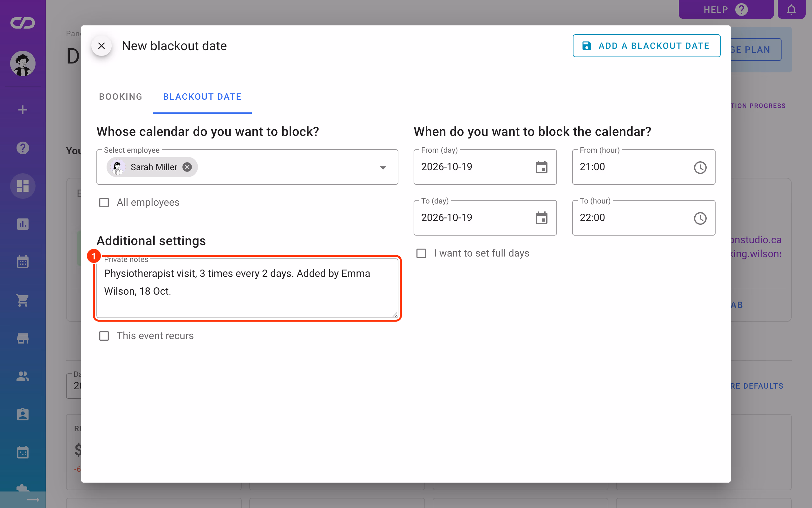This screenshot has width=812, height=508.
Task: Open the dashboard grid sidebar icon
Action: coord(23,186)
